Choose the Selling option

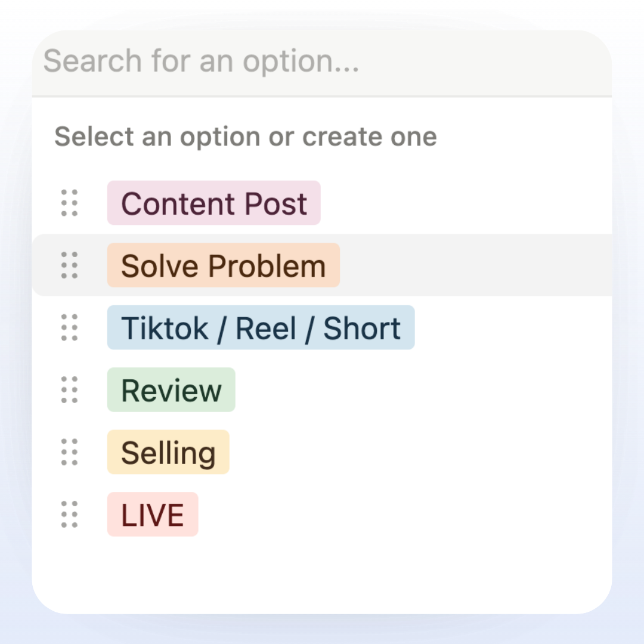(168, 452)
